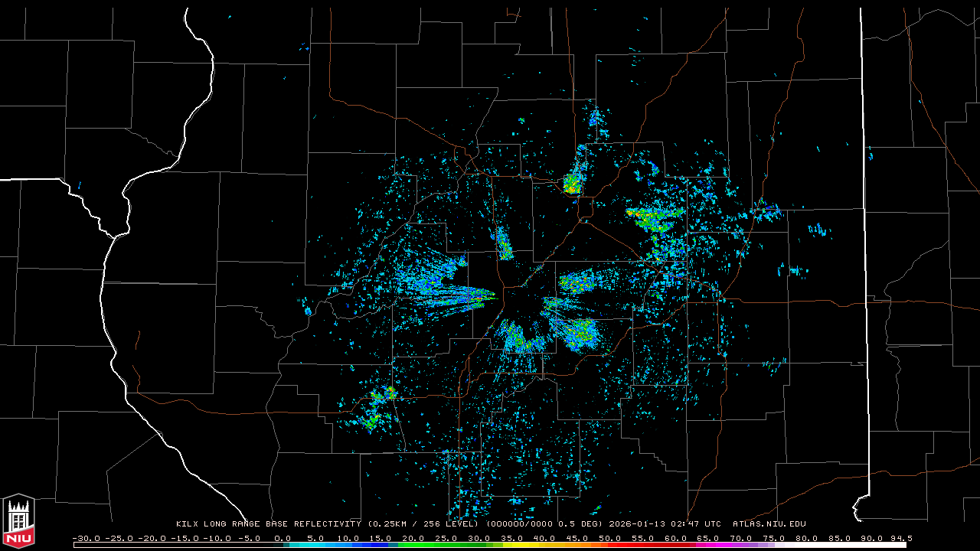Click the NIU castle logo
Screen dimensions: 980x551
(x=18, y=522)
